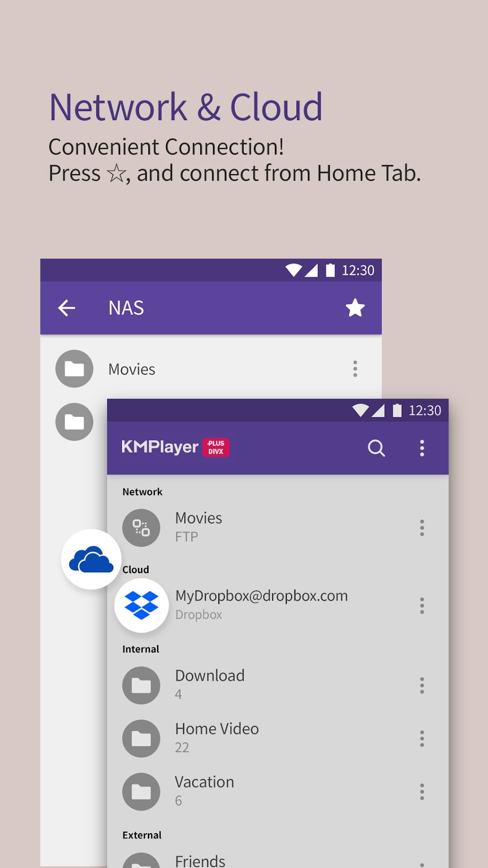Open the Movies folder in NAS list

(132, 369)
